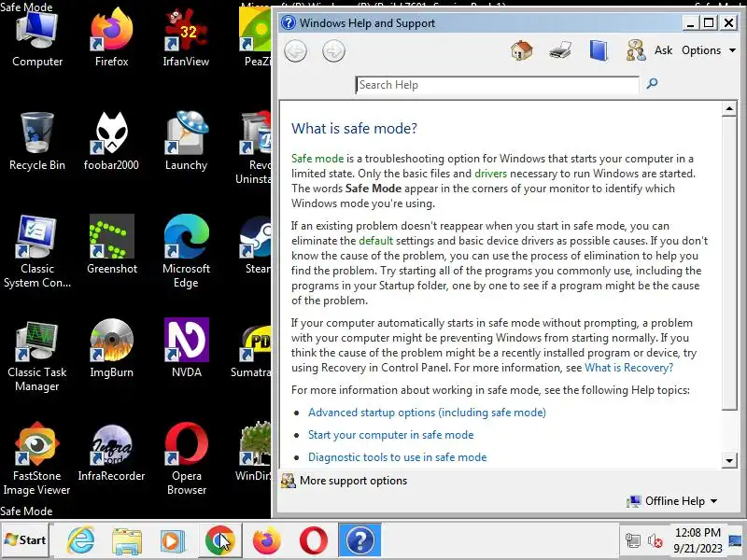The height and width of the screenshot is (560, 747).
Task: Select the Launchy desktop shortcut
Action: (186, 141)
